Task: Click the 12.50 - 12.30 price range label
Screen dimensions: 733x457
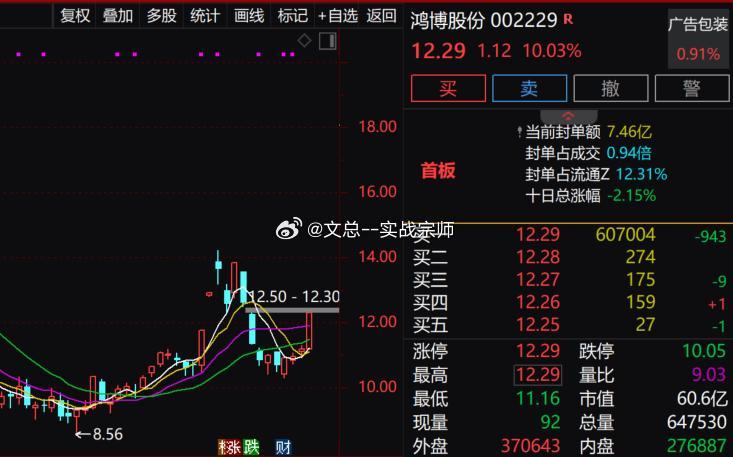Action: pyautogui.click(x=293, y=297)
